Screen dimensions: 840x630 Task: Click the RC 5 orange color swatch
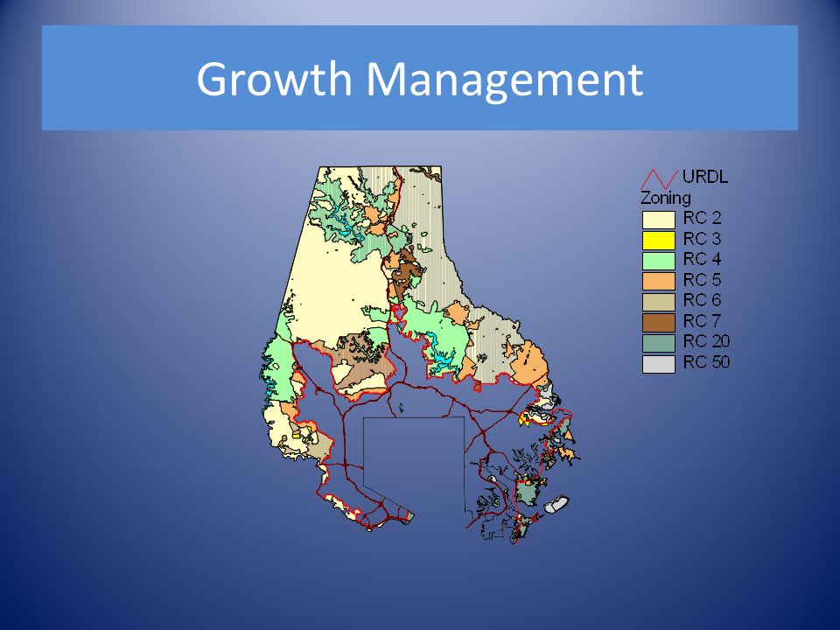(658, 281)
